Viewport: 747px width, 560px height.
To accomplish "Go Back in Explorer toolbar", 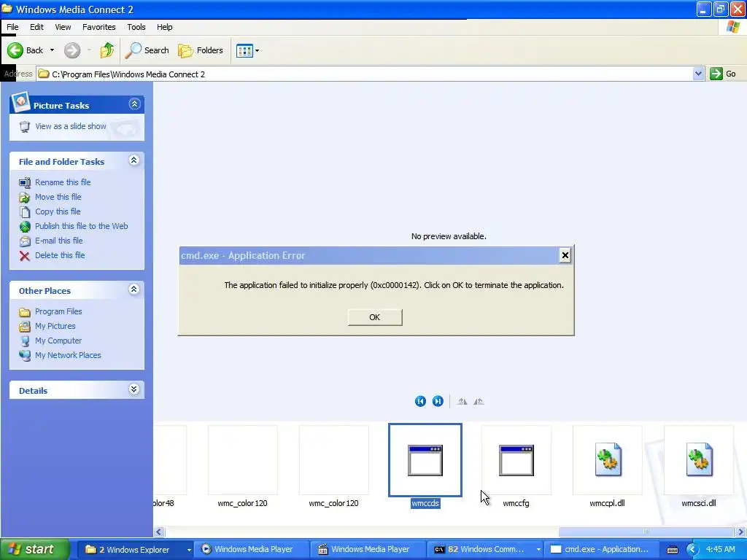I will [26, 50].
